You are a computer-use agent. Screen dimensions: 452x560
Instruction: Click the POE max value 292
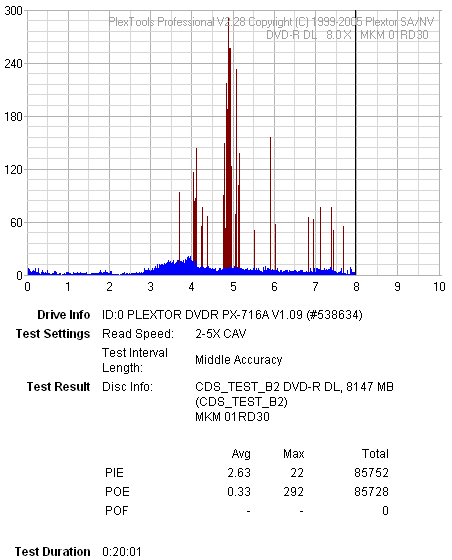pyautogui.click(x=293, y=491)
